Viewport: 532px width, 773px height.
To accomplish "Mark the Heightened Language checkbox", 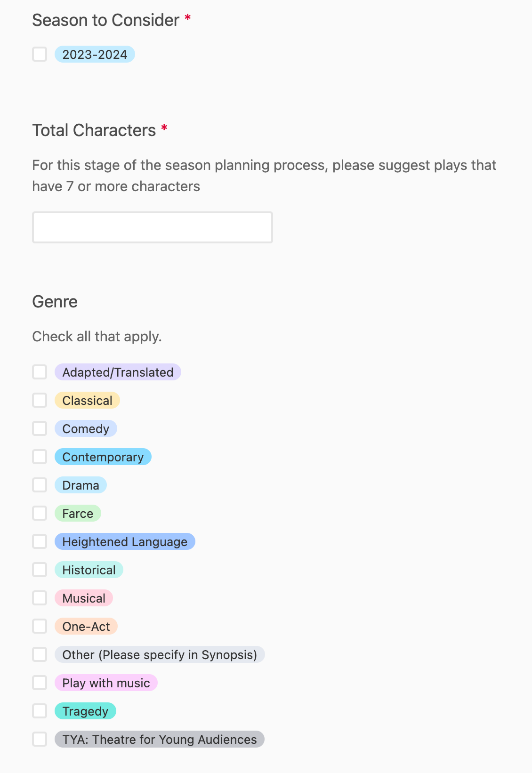I will pos(40,541).
